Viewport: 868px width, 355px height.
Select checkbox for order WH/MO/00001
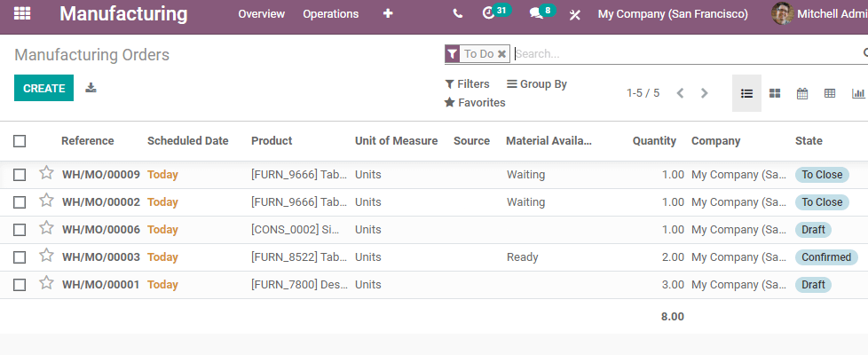20,285
